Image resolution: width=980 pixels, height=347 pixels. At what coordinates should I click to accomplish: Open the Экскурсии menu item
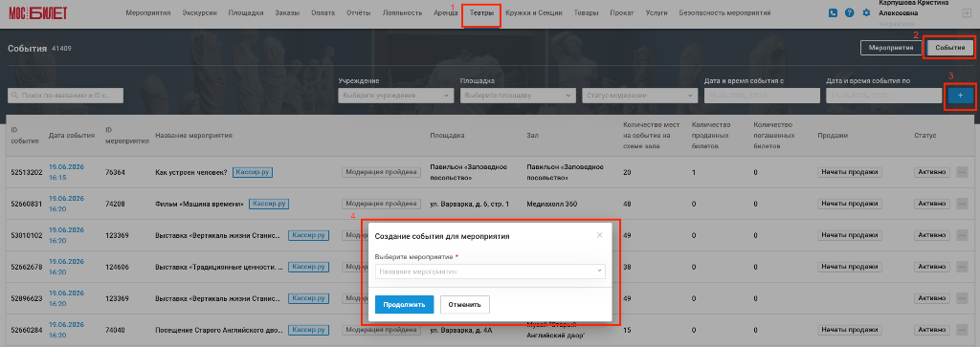tap(199, 13)
